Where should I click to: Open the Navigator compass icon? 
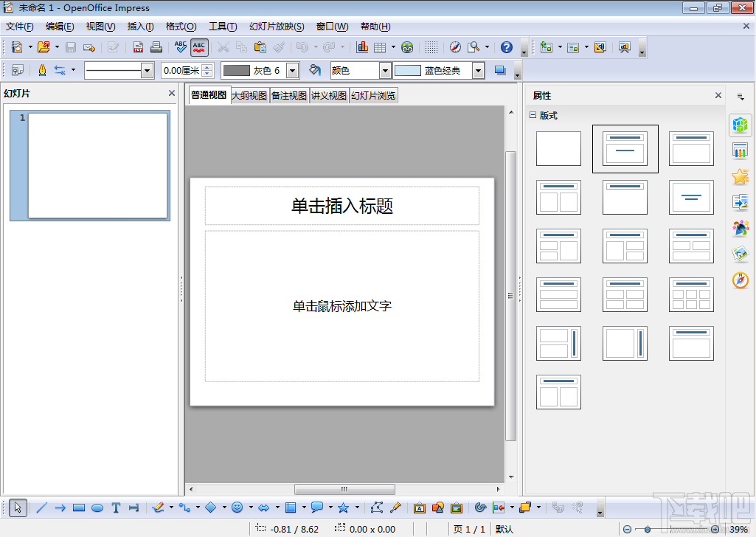click(455, 47)
